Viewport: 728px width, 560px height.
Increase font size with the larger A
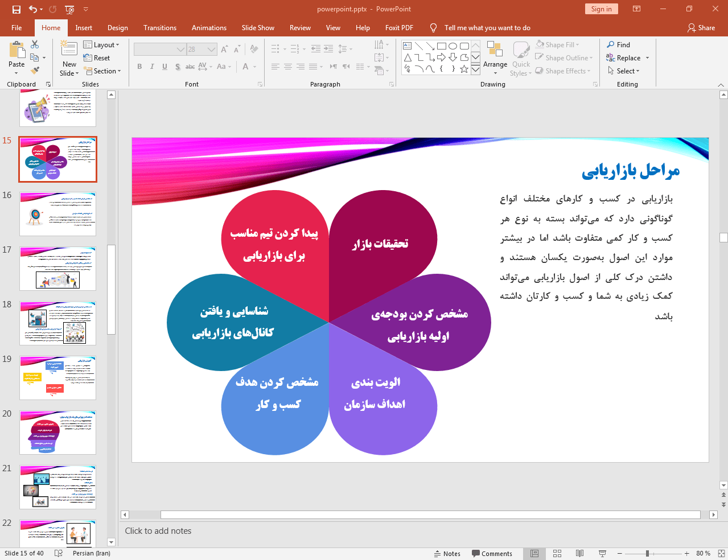tap(225, 50)
